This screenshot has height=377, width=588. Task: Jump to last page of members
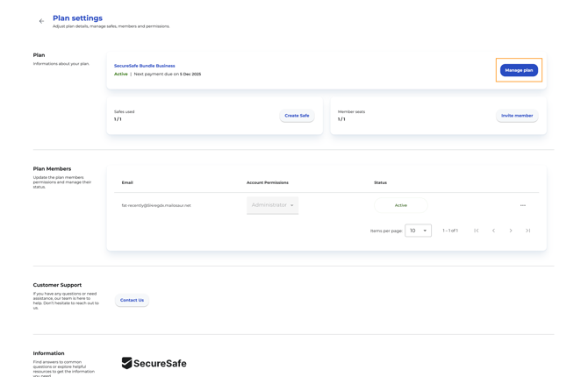(528, 231)
